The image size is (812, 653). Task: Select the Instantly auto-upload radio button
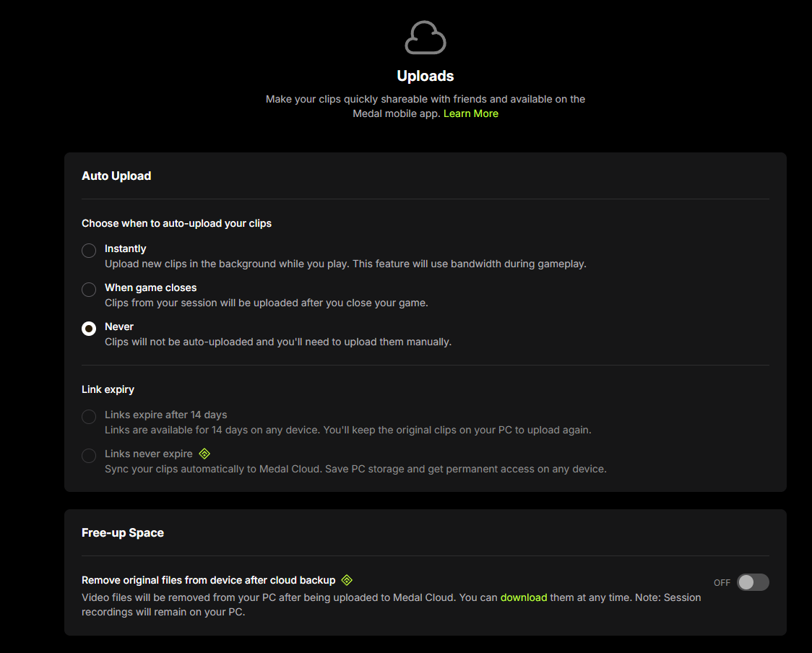(89, 251)
